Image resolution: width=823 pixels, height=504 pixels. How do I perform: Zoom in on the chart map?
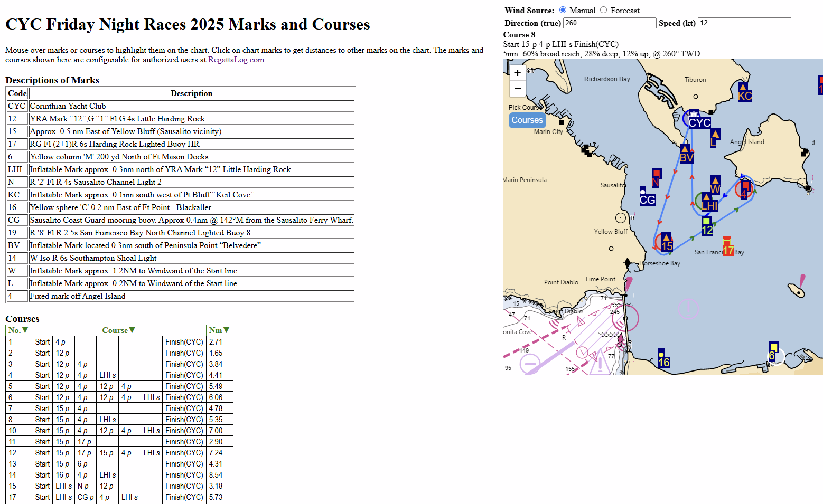tap(518, 73)
